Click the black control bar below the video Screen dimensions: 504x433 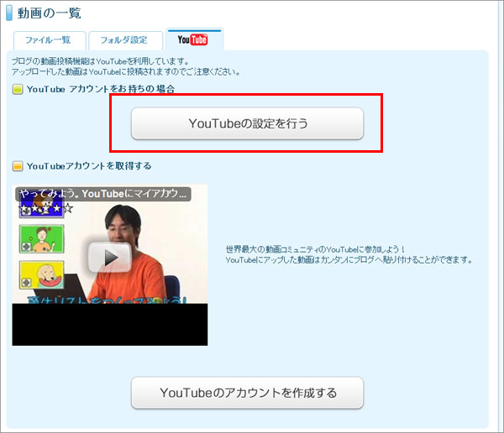(x=110, y=325)
